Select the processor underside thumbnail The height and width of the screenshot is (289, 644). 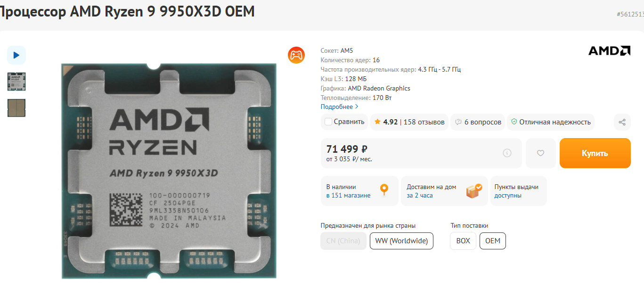pos(16,108)
